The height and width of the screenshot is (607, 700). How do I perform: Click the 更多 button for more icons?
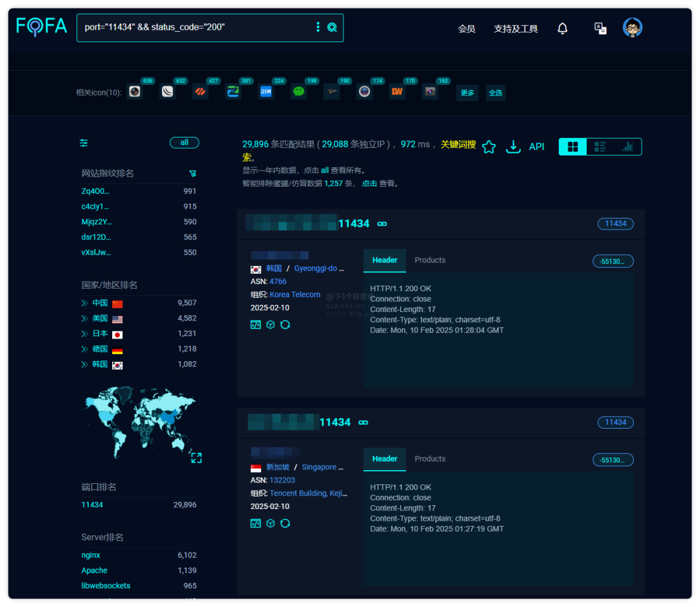click(467, 93)
